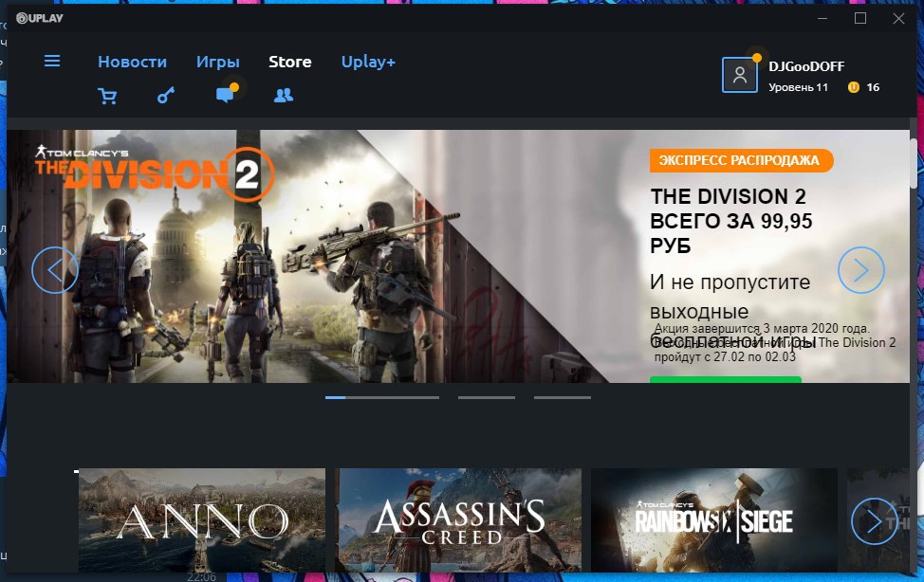Switch to the Игры tab

pyautogui.click(x=217, y=62)
